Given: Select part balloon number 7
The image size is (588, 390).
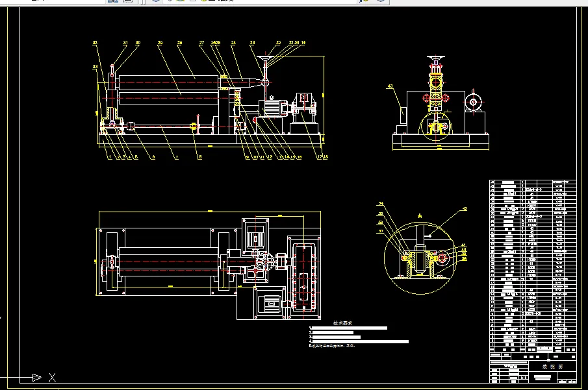Looking at the screenshot, I should tap(177, 157).
